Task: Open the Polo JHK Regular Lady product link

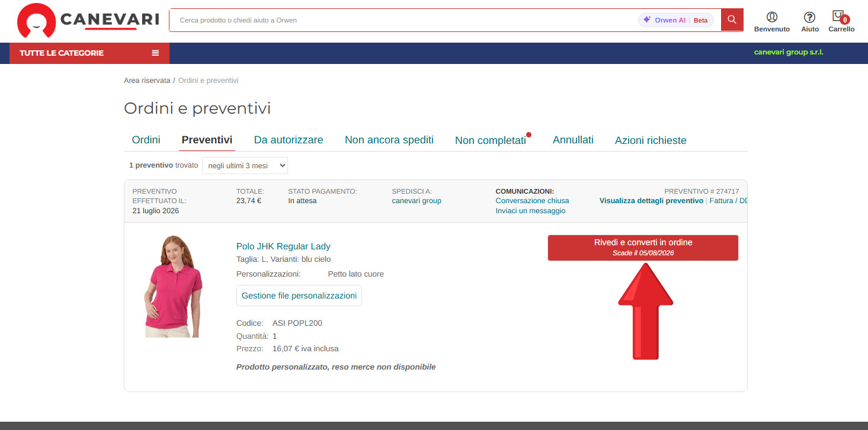Action: coord(283,246)
